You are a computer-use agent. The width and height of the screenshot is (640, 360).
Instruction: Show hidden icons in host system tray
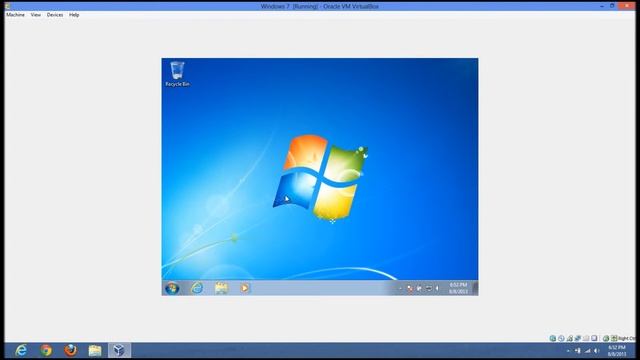pyautogui.click(x=568, y=351)
